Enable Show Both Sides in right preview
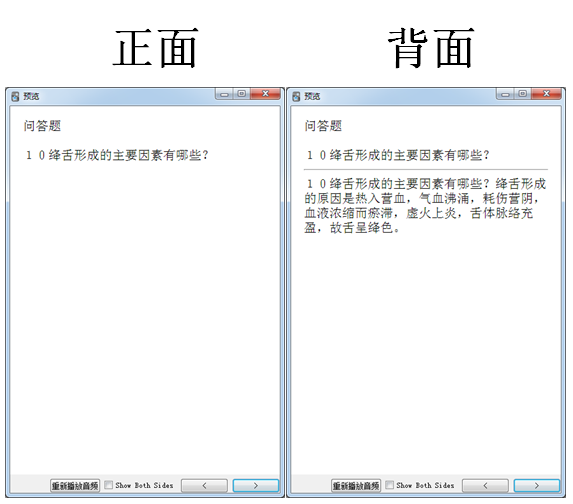 (x=390, y=485)
